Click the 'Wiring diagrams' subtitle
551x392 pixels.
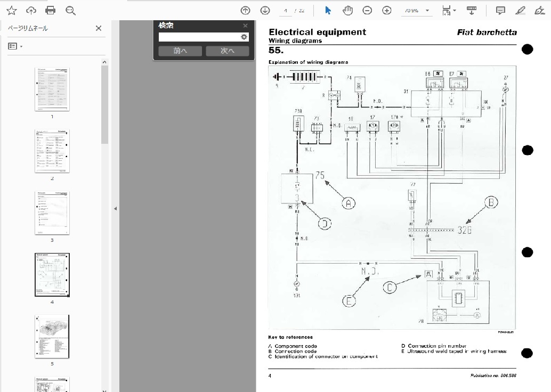(295, 41)
